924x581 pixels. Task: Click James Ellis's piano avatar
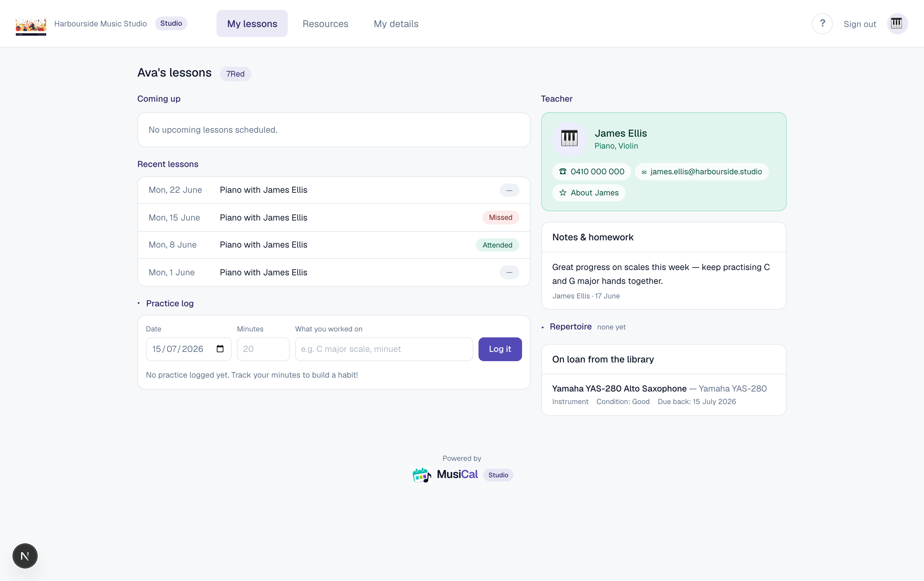tap(569, 139)
